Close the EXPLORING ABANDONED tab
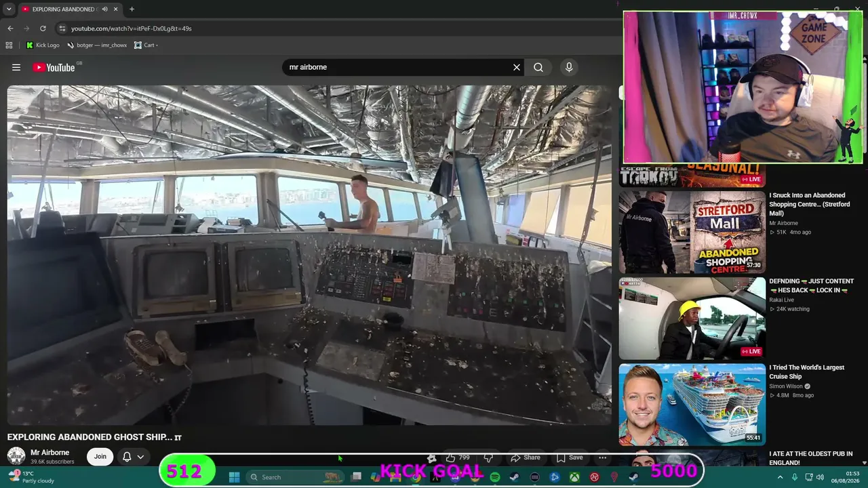Image resolution: width=868 pixels, height=488 pixels. coord(115,9)
